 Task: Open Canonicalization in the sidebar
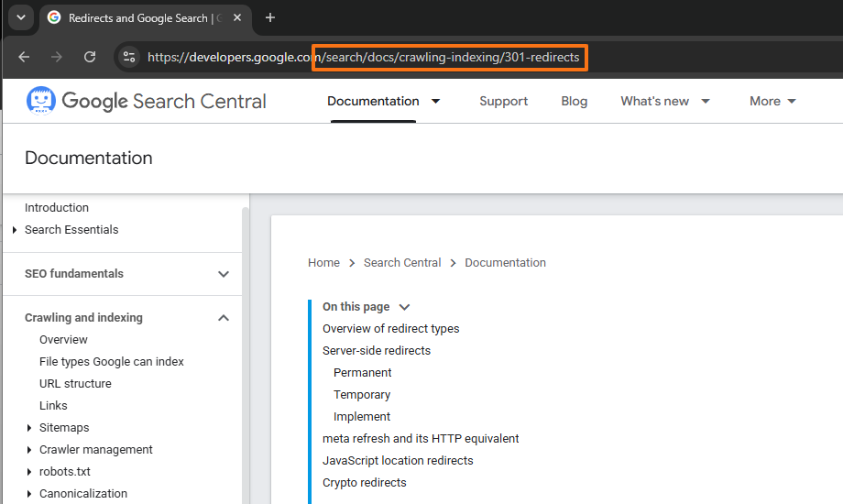click(83, 494)
